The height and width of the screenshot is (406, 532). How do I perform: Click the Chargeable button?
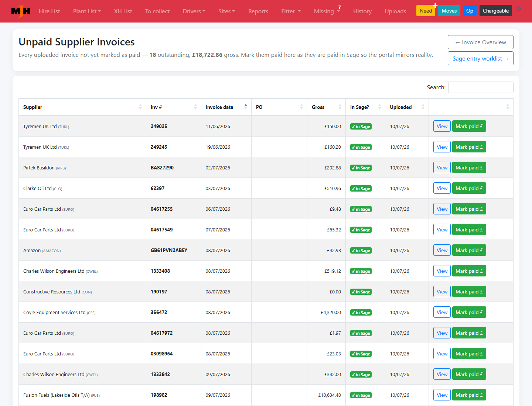[x=496, y=11]
